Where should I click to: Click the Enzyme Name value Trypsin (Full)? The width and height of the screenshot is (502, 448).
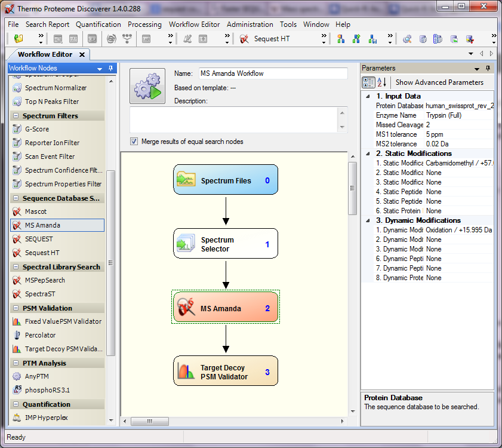[x=459, y=115]
